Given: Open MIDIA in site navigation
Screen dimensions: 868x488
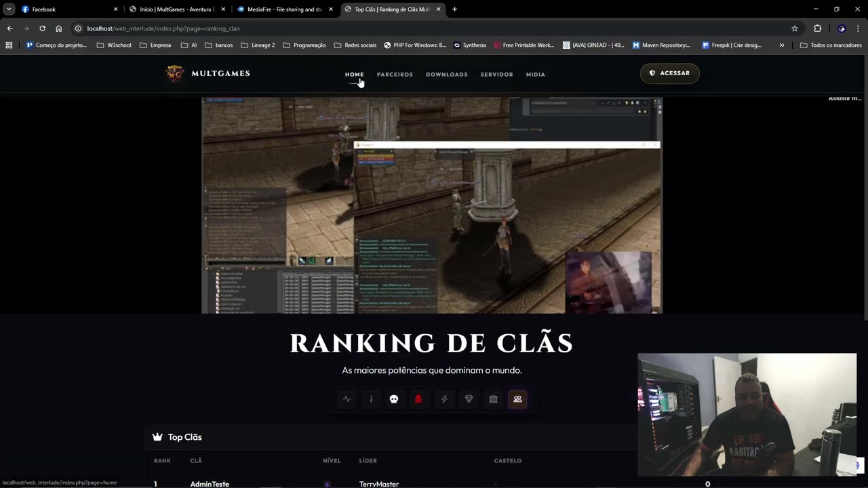Looking at the screenshot, I should point(536,75).
